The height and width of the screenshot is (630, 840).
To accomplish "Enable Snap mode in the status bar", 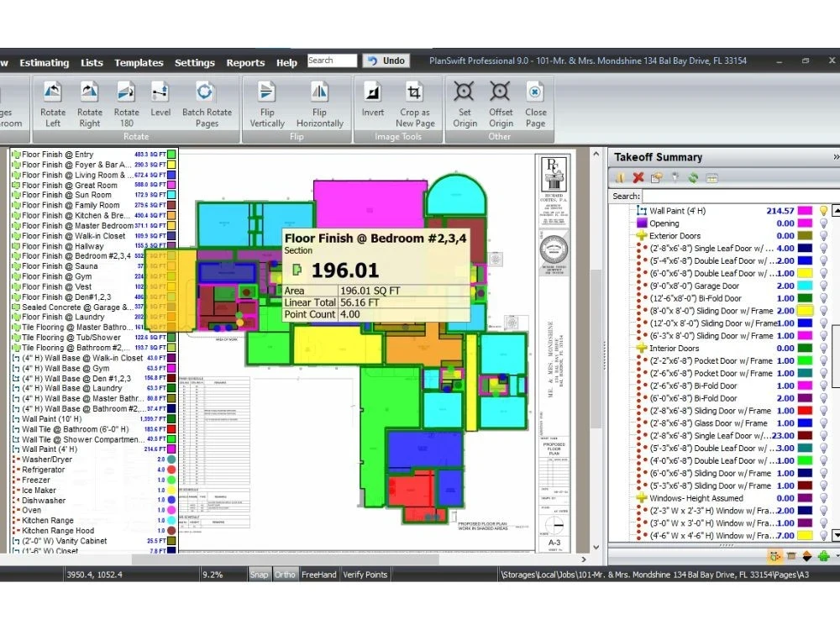I will point(260,575).
